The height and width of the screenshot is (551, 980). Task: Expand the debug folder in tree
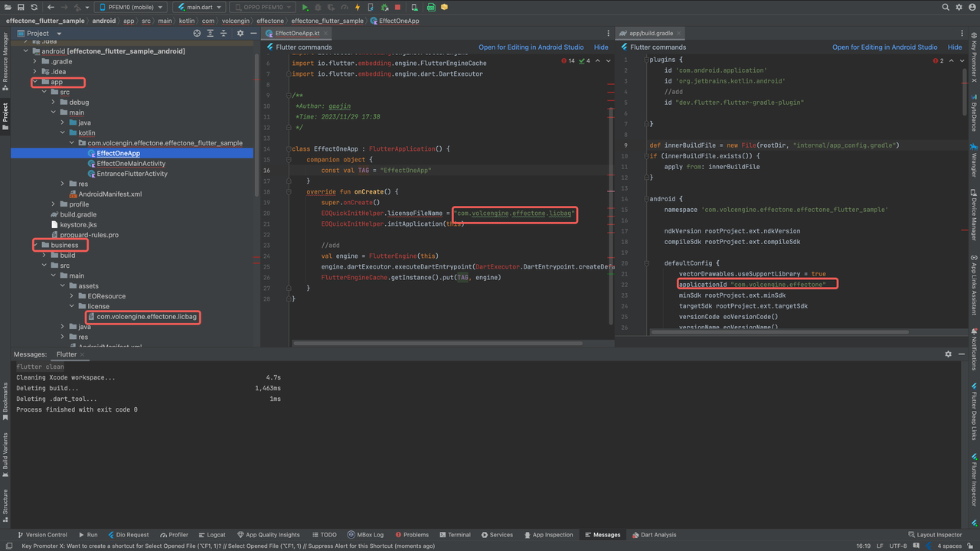click(54, 102)
